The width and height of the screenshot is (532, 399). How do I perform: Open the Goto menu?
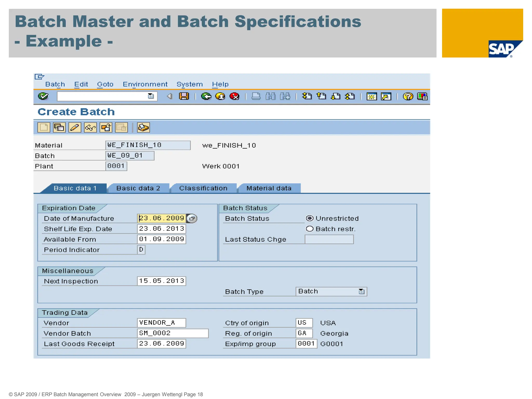point(105,84)
